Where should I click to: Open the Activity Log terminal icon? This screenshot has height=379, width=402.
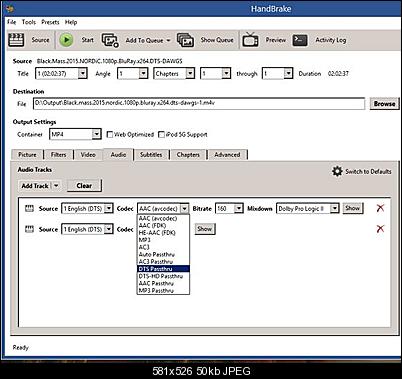click(300, 40)
